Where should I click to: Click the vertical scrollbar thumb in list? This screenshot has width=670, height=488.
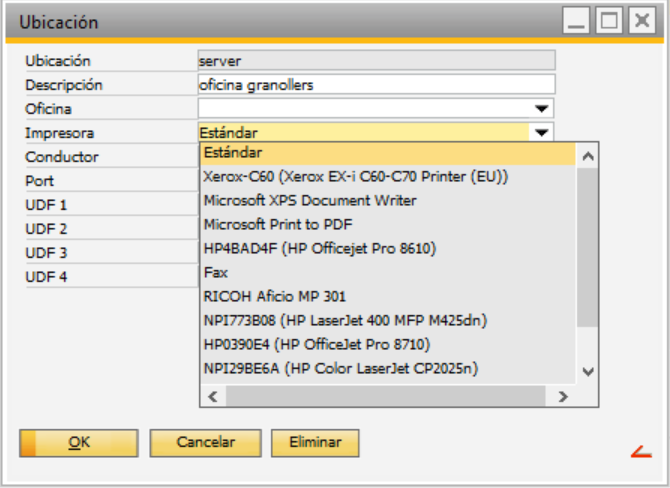(588, 247)
